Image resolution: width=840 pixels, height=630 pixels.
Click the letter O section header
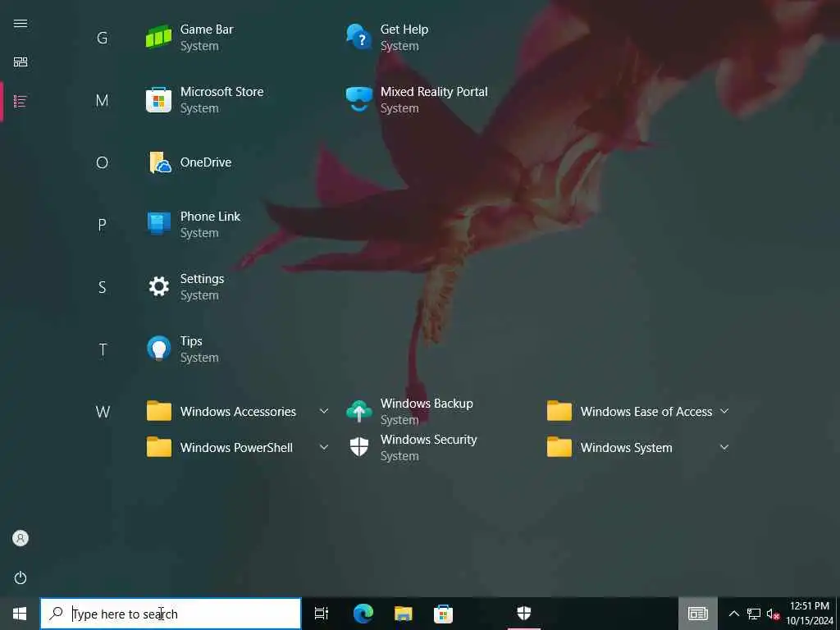click(102, 162)
